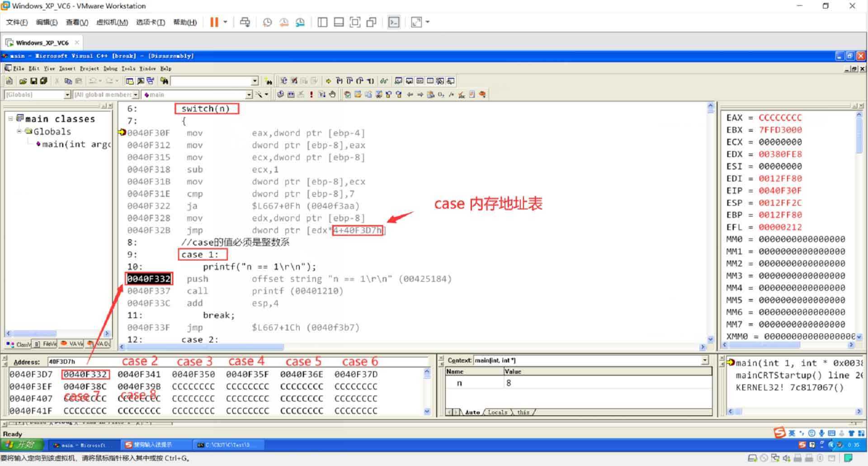868x466 pixels.
Task: Click the VMware pause button
Action: (214, 22)
